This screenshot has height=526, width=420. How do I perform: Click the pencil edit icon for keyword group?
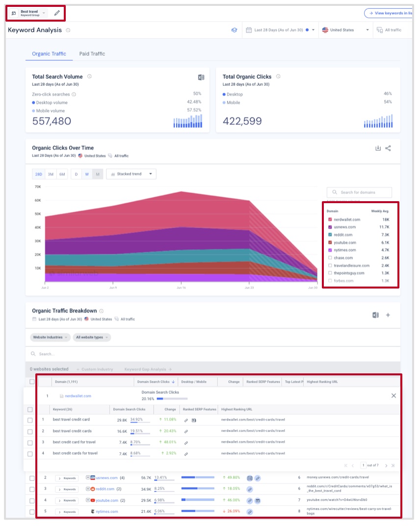(x=57, y=13)
